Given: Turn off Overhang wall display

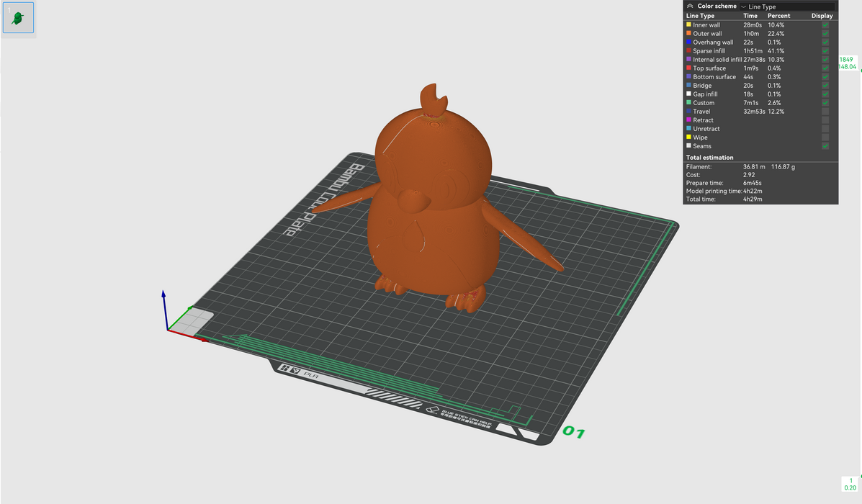Looking at the screenshot, I should 825,42.
